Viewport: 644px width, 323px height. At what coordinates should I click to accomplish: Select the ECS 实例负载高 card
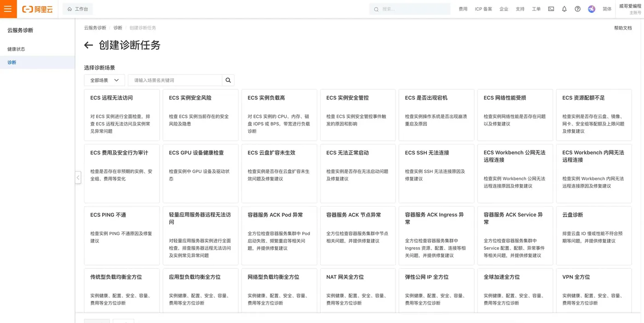point(279,115)
